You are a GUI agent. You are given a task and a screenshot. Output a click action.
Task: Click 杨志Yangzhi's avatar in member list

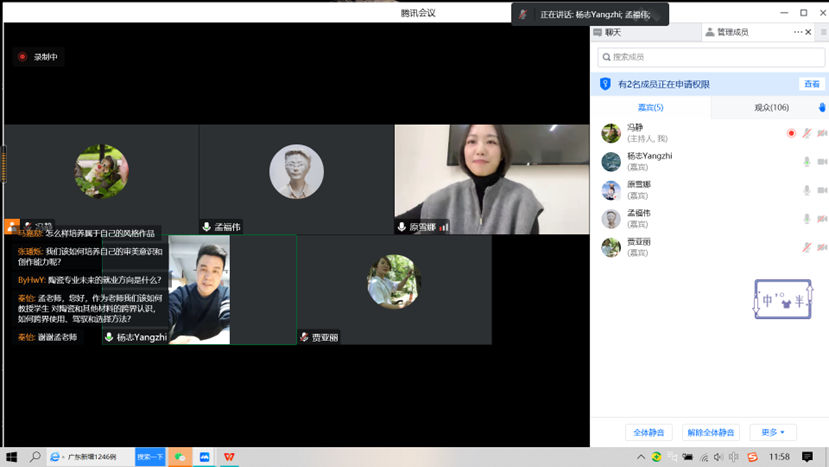pyautogui.click(x=611, y=161)
